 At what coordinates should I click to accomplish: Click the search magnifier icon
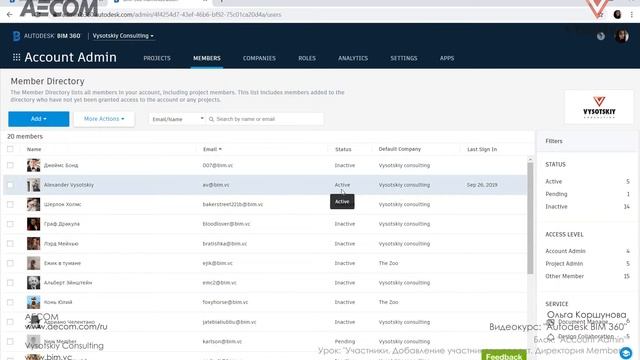coord(211,119)
